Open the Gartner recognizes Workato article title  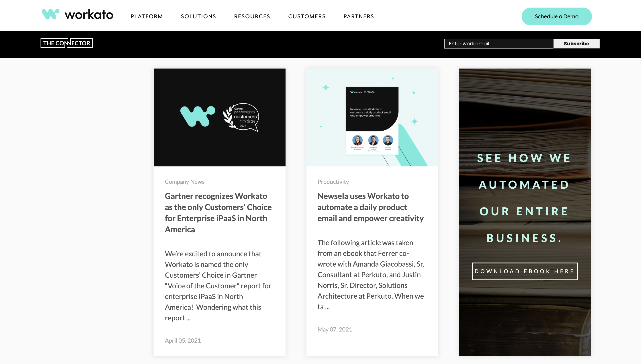[218, 213]
